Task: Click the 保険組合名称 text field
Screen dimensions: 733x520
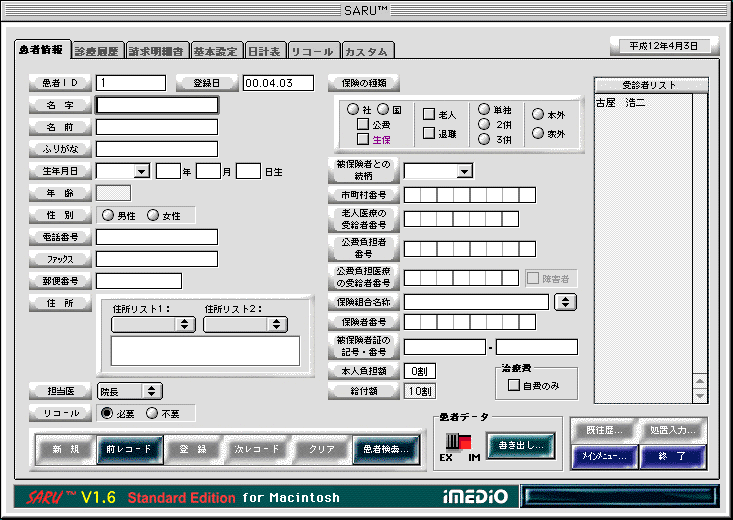Action: [x=476, y=302]
